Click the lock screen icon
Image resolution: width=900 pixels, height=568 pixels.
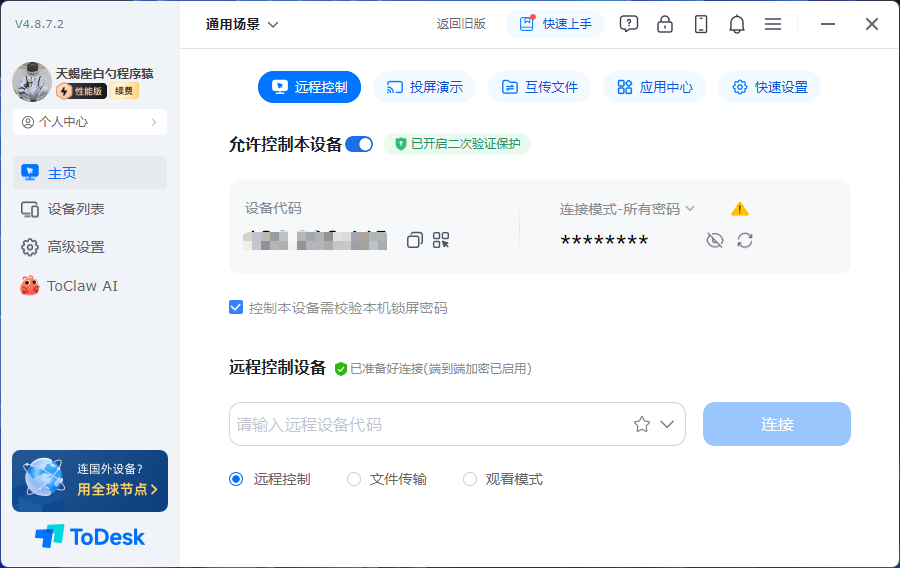(x=665, y=24)
